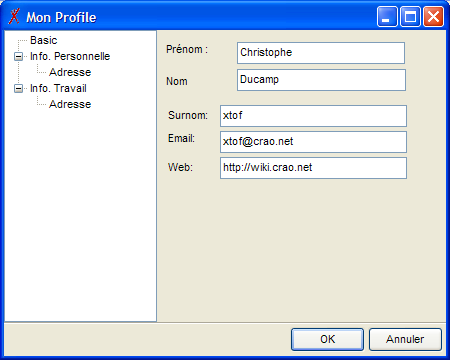Select the Email field xtof@crao.net
450x360 pixels.
click(x=313, y=142)
